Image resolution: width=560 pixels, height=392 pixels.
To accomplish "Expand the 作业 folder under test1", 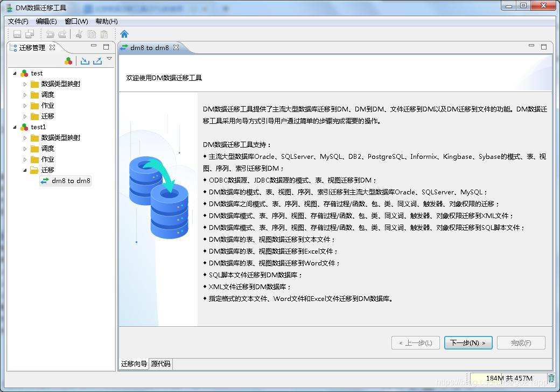I will click(24, 159).
